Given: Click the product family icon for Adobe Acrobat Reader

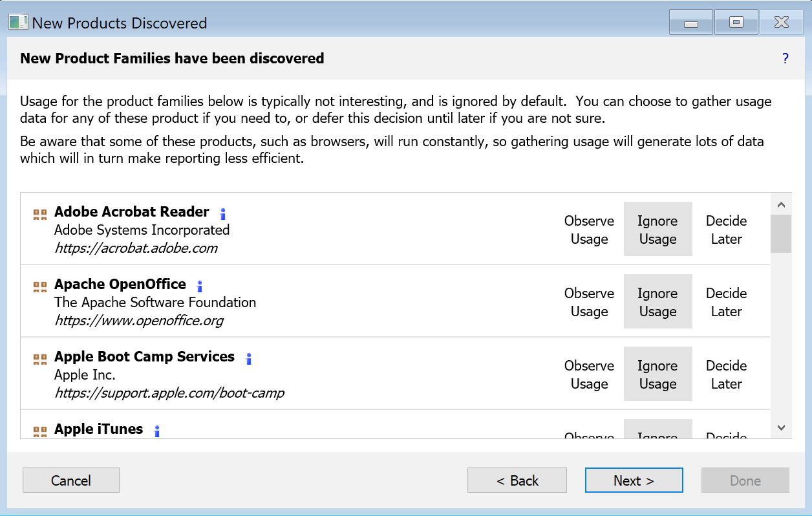Looking at the screenshot, I should click(x=40, y=214).
